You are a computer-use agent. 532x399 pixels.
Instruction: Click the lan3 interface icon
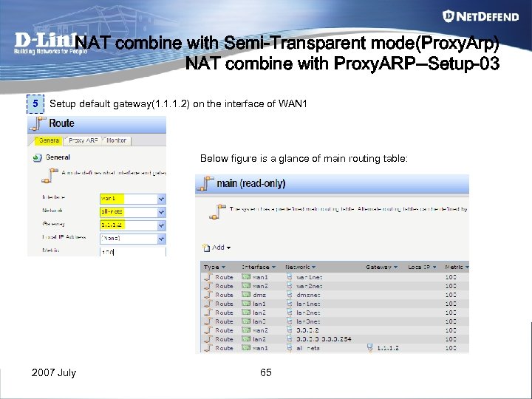tap(246, 321)
